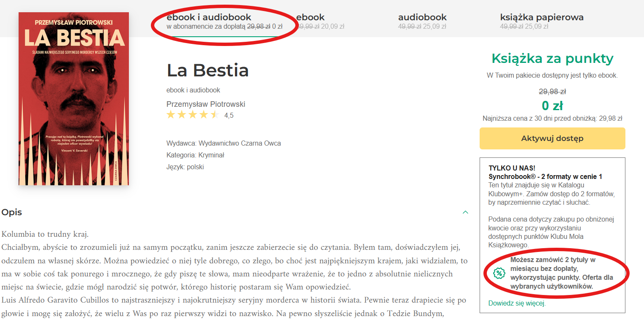
Task: Collapse the Opis section with the chevron
Action: [x=465, y=212]
